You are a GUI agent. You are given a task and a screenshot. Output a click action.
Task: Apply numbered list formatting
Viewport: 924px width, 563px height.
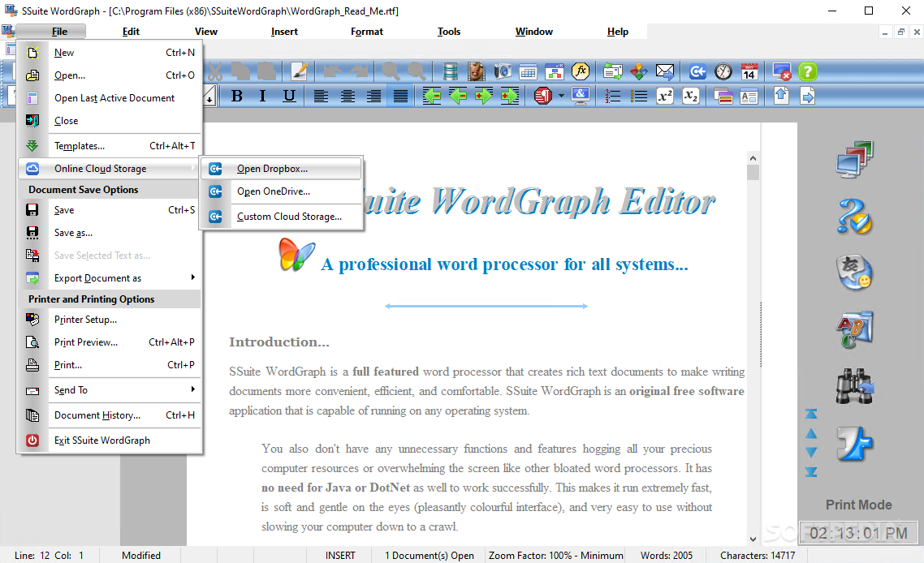pyautogui.click(x=613, y=96)
